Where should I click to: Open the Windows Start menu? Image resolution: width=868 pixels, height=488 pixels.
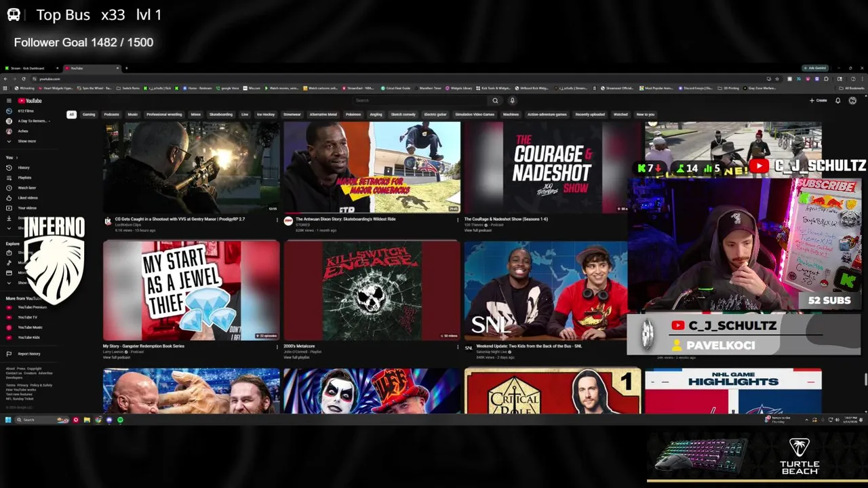tap(9, 420)
